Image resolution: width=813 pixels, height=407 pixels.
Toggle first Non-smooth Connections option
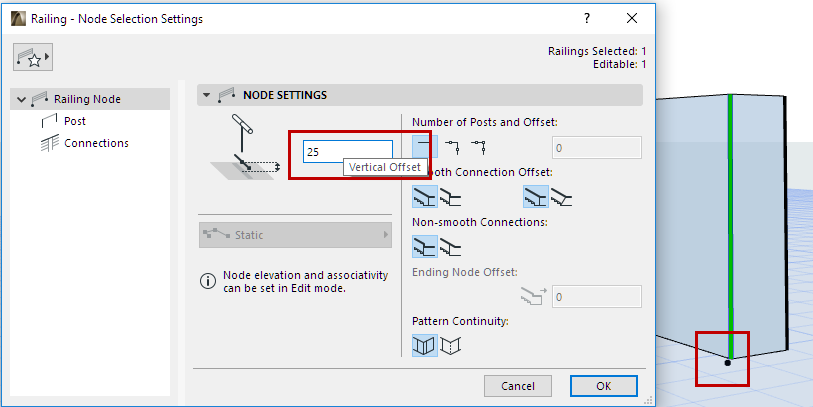click(x=424, y=245)
